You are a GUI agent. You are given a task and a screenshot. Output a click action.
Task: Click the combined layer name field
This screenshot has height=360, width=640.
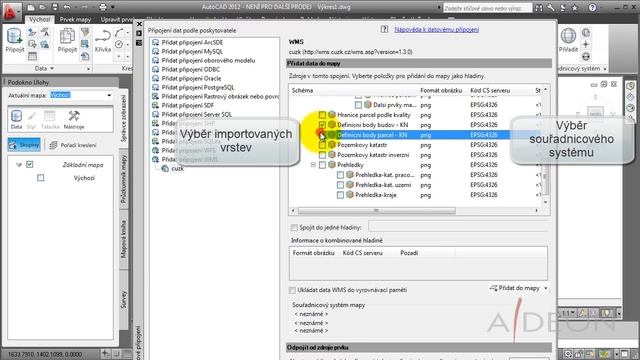458,227
